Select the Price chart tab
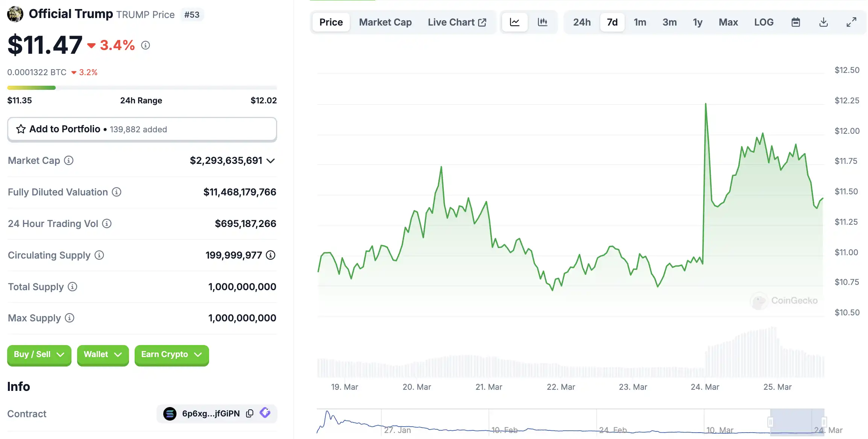 click(x=331, y=22)
